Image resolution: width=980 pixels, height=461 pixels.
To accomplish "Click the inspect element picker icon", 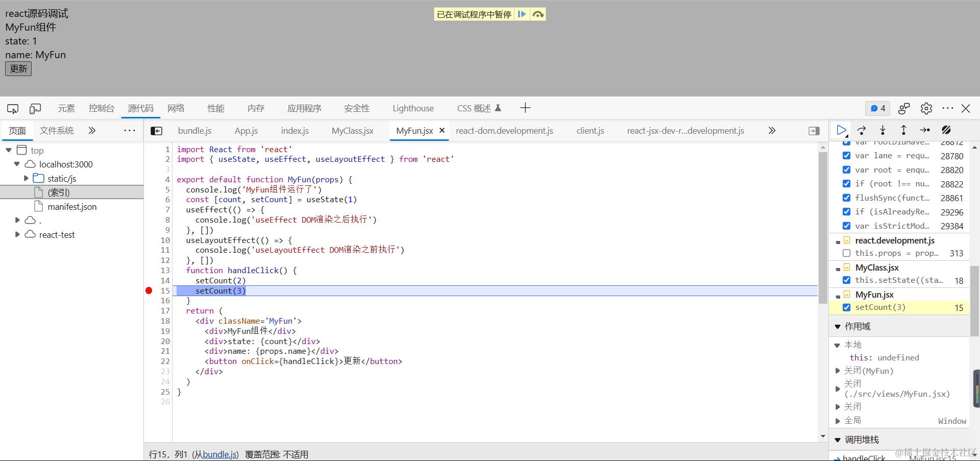I will pos(13,108).
